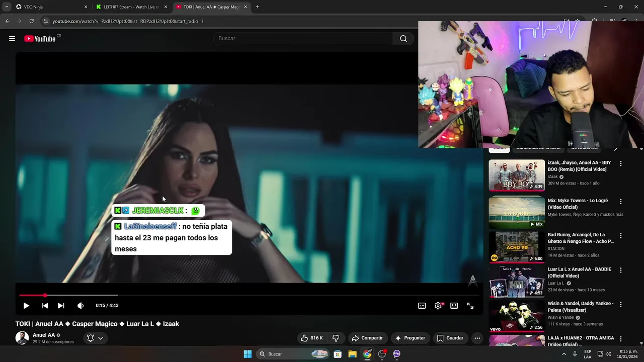The width and height of the screenshot is (644, 362).
Task: Play the TOKI video
Action: coord(26,306)
